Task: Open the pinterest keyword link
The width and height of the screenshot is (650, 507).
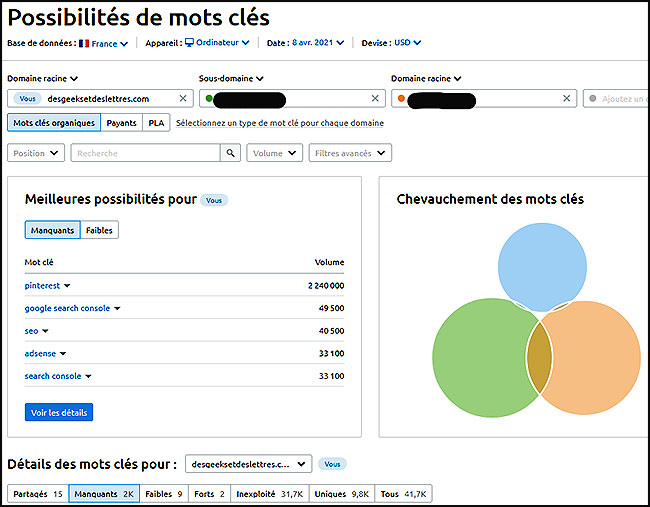Action: [42, 286]
